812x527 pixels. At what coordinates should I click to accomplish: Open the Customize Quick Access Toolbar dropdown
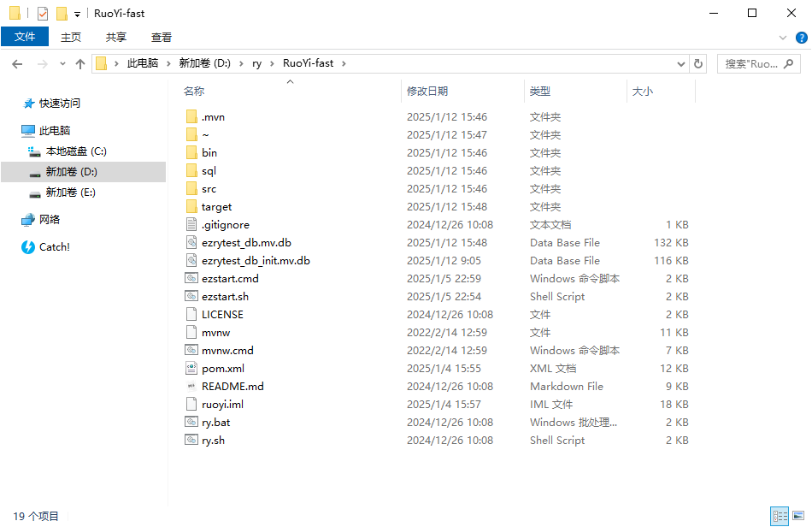point(77,14)
